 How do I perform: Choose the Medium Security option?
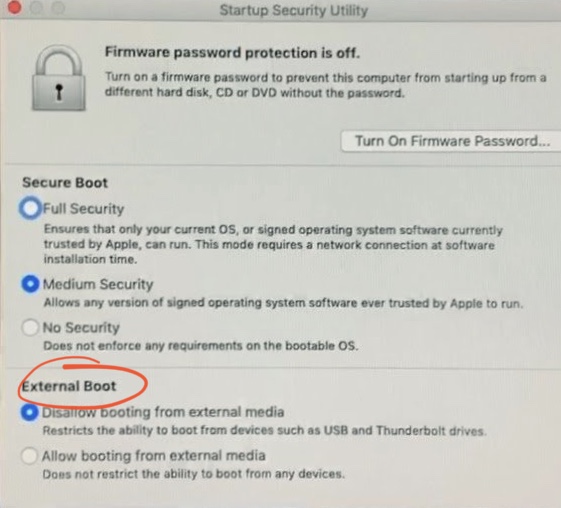click(30, 284)
